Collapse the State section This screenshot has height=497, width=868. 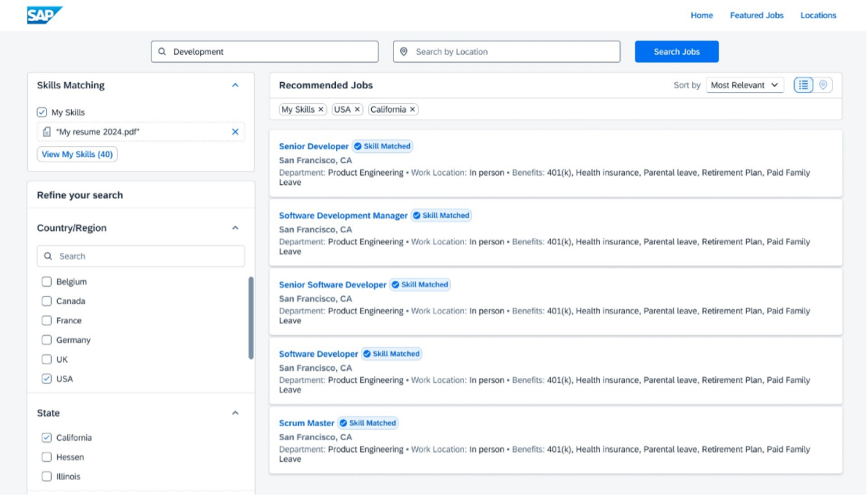[236, 414]
